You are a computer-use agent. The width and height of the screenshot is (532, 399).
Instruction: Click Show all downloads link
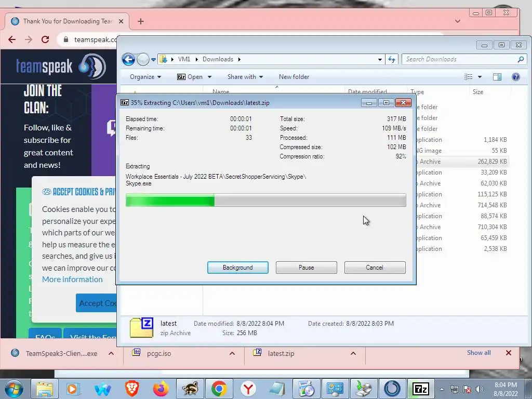[x=478, y=353]
